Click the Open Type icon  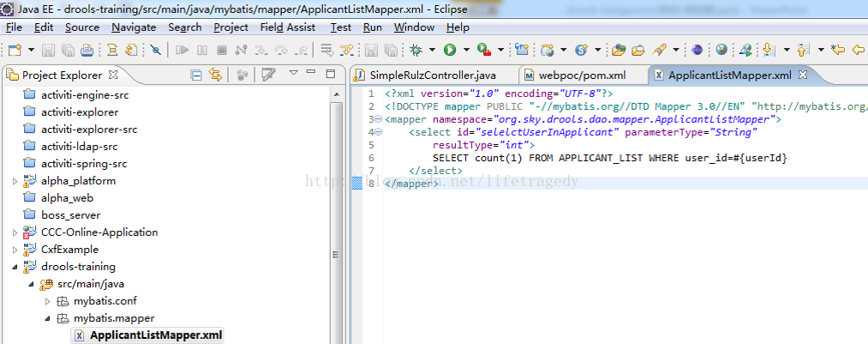coord(619,50)
